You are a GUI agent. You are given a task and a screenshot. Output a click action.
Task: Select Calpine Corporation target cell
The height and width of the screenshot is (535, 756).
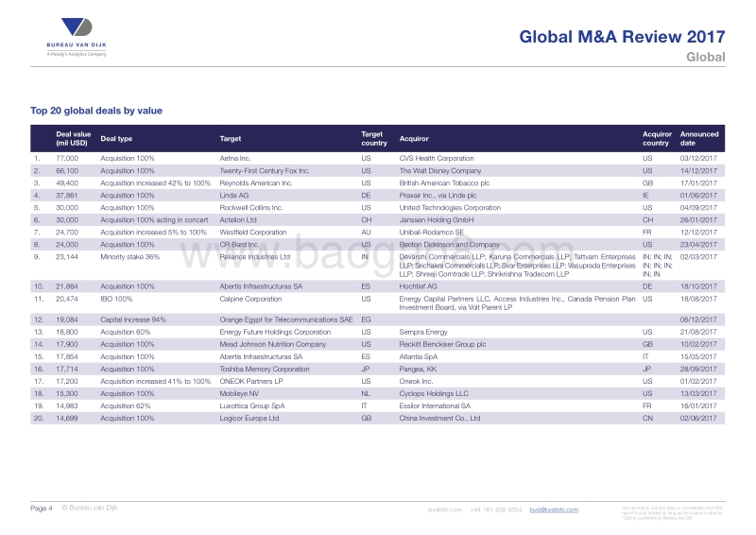tap(250, 299)
